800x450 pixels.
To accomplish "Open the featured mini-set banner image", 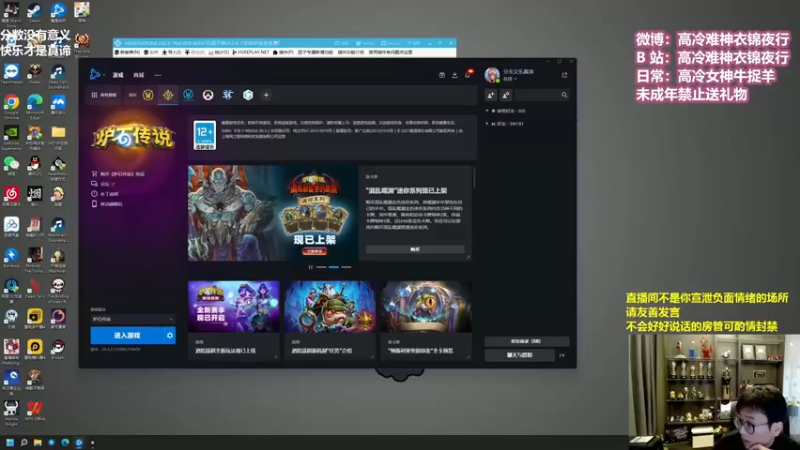I will click(272, 213).
